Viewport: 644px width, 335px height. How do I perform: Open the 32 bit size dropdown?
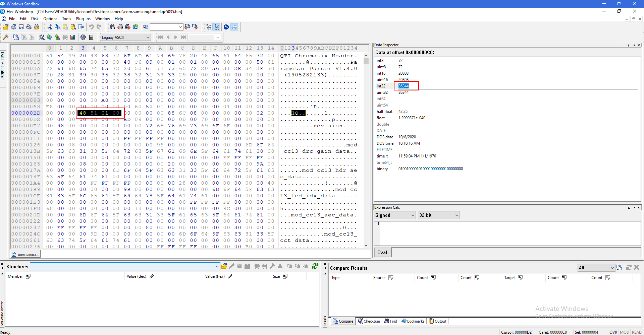tap(439, 215)
